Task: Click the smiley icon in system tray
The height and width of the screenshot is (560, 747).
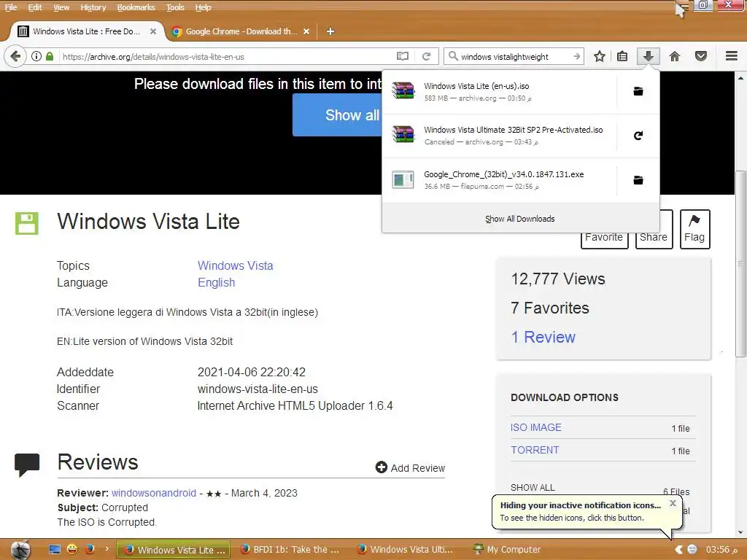Action: [x=692, y=550]
